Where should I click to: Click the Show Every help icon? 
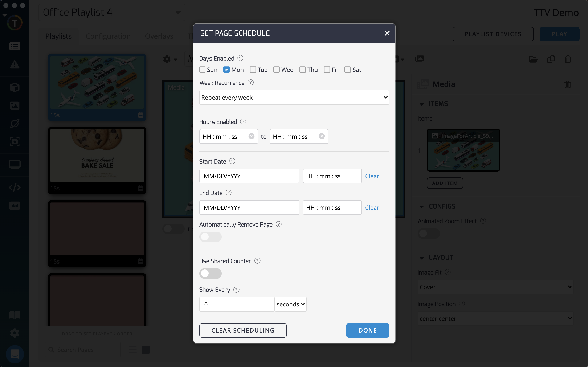tap(236, 290)
